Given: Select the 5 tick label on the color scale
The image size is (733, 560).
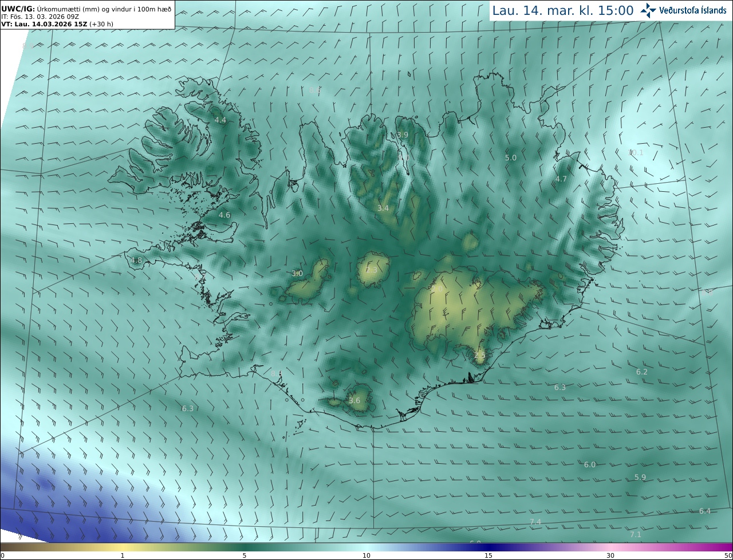Looking at the screenshot, I should click(245, 555).
